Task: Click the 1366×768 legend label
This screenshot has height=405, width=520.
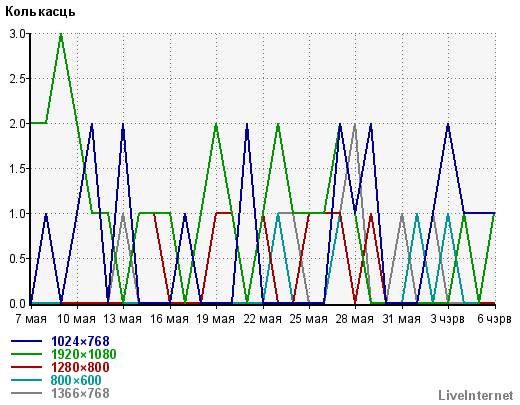Action: point(80,393)
